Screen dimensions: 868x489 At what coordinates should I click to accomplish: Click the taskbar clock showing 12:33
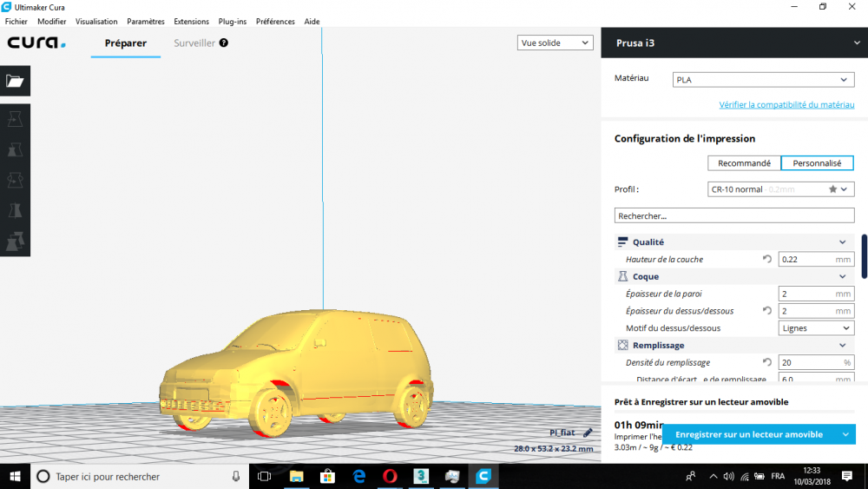coord(812,476)
